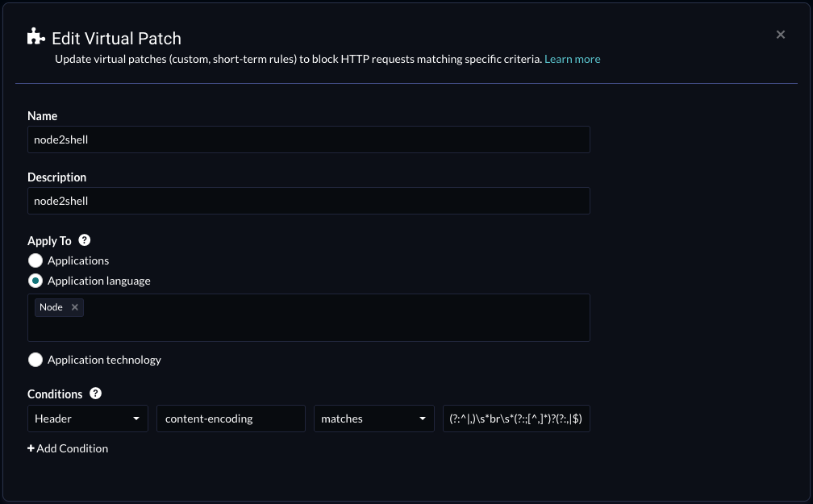This screenshot has height=504, width=813.
Task: Select the Application technology radio option
Action: 35,360
